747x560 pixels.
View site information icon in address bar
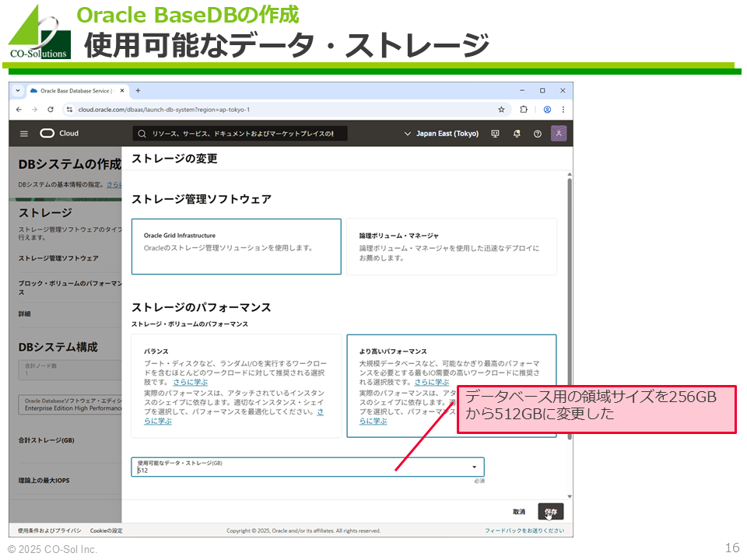(x=69, y=110)
